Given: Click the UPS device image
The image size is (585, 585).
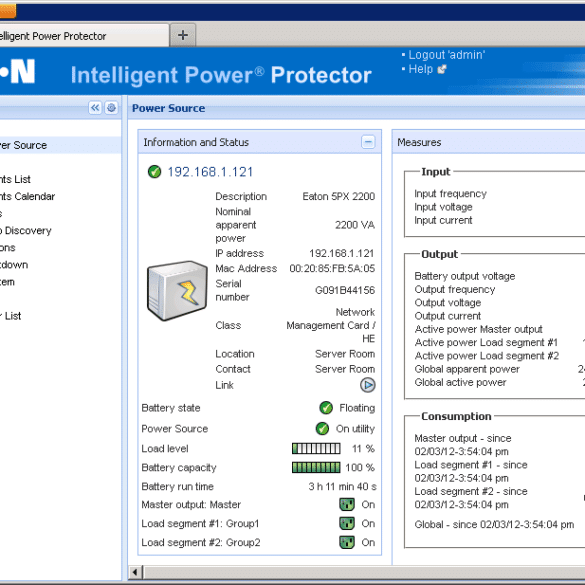Looking at the screenshot, I should (177, 290).
